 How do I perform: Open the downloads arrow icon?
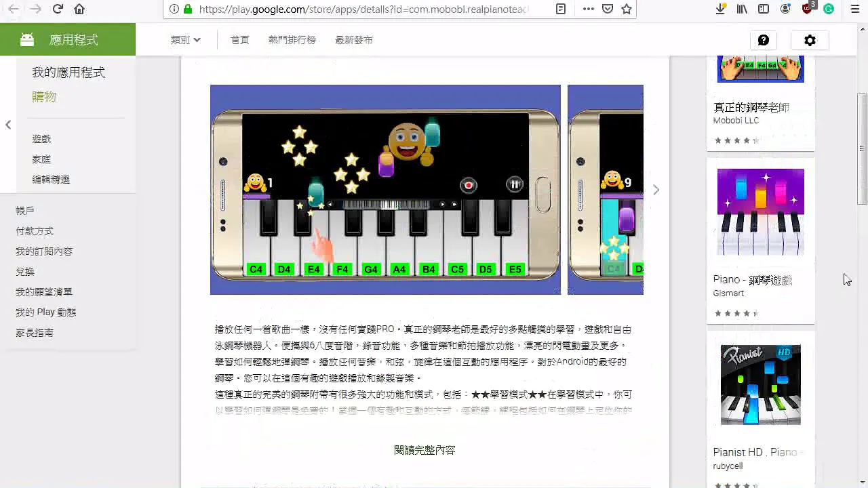[720, 9]
